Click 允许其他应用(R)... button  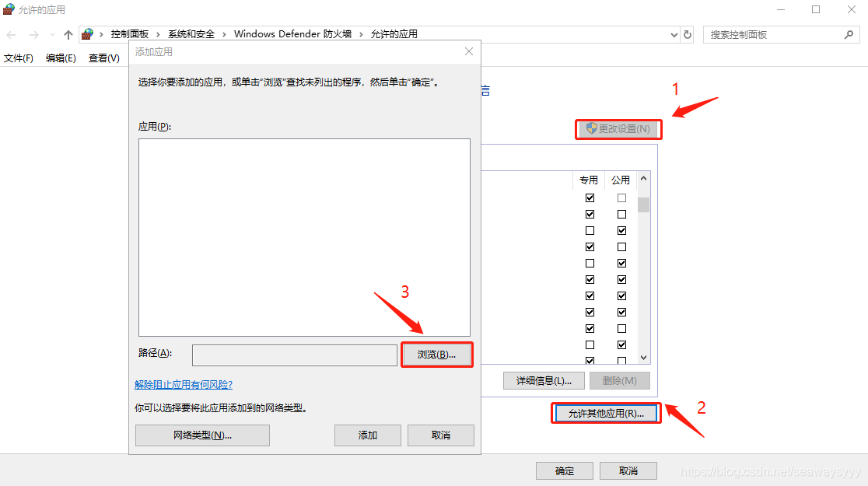pos(606,414)
